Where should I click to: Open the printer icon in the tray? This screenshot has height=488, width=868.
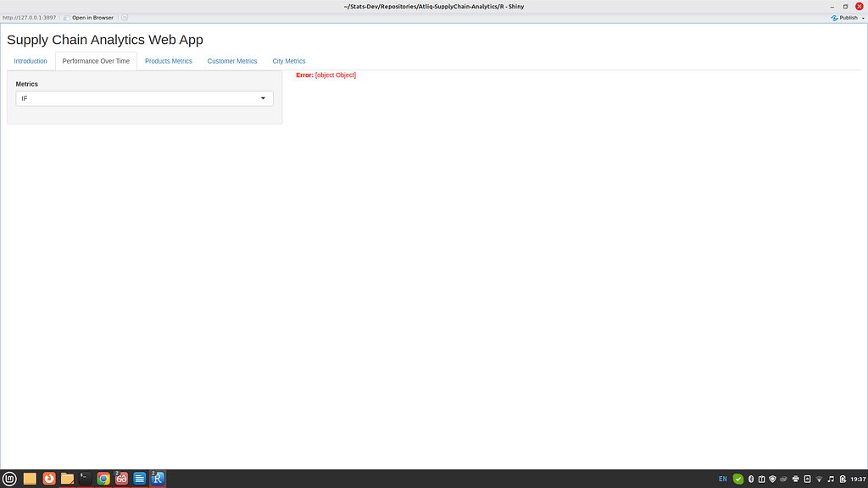click(795, 479)
